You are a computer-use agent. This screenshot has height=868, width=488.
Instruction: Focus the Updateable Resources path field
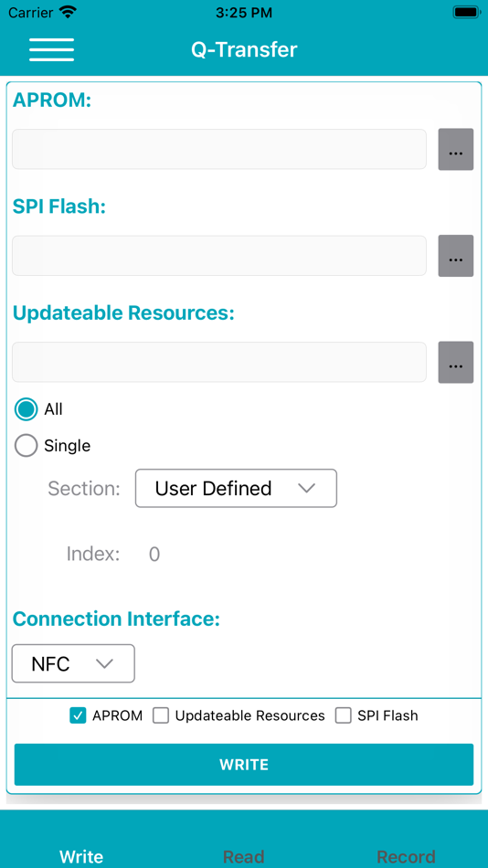tap(219, 362)
